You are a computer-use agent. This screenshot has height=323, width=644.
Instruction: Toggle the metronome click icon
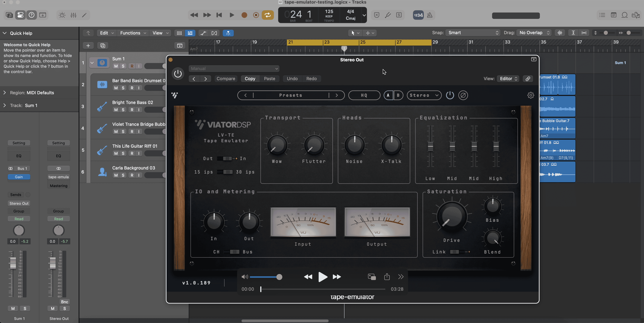click(x=430, y=15)
